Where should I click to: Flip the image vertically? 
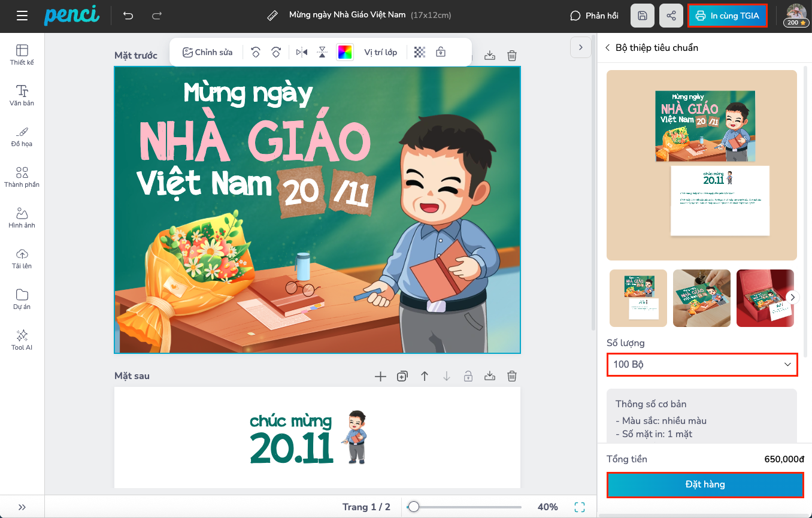322,52
